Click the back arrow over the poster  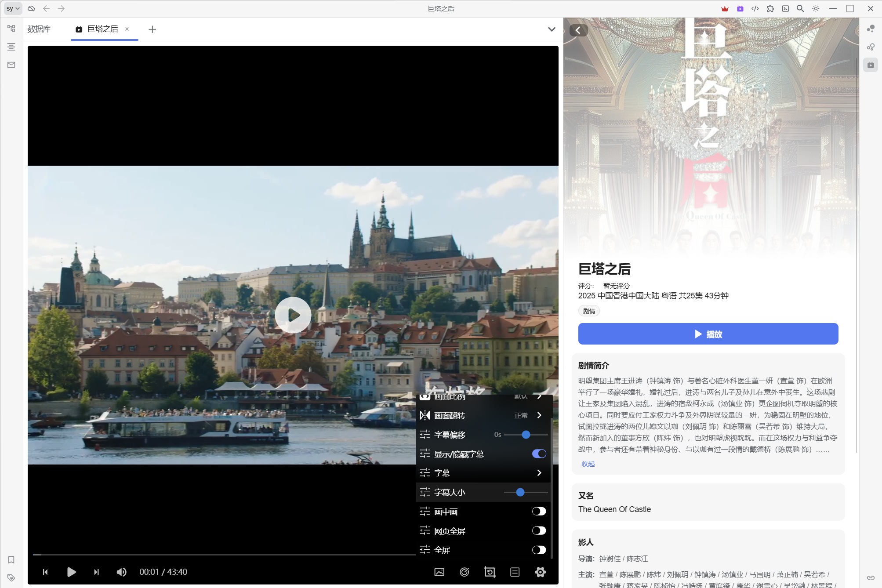(x=578, y=30)
